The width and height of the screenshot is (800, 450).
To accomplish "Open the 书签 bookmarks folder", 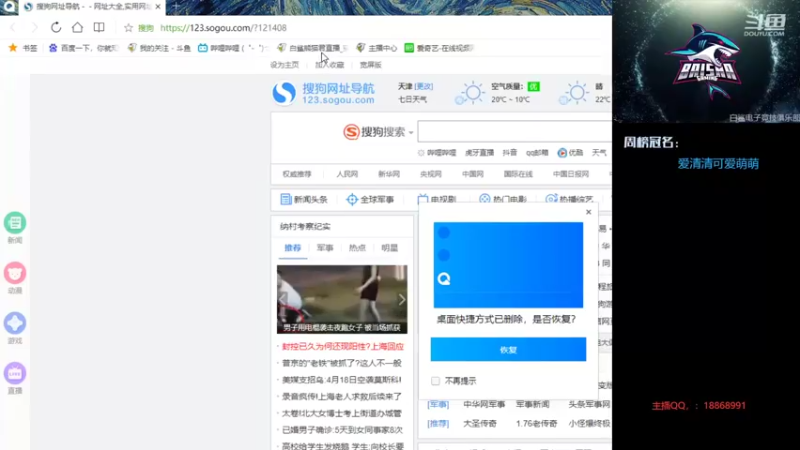I will point(23,48).
